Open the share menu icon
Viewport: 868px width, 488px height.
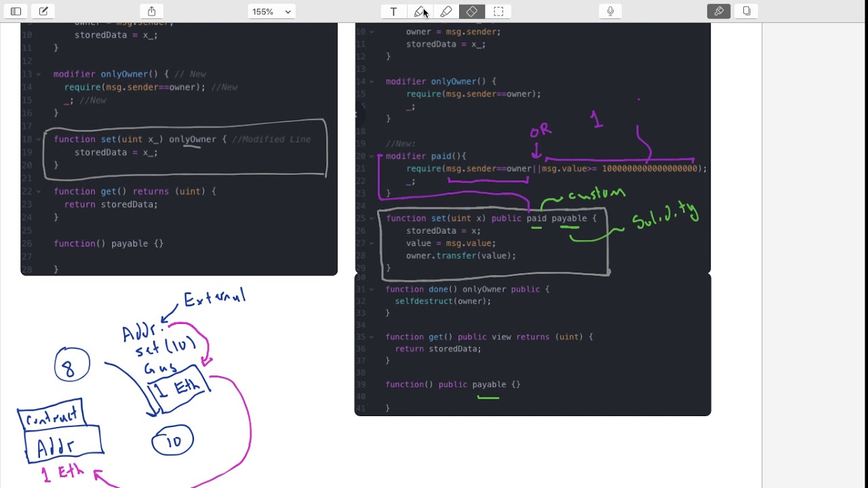tap(152, 12)
